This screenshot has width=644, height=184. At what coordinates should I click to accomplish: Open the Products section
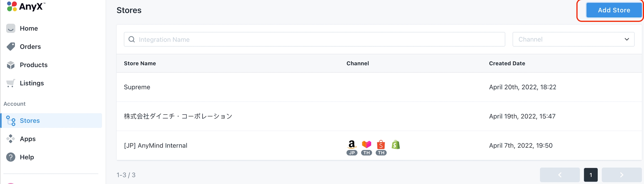point(34,65)
